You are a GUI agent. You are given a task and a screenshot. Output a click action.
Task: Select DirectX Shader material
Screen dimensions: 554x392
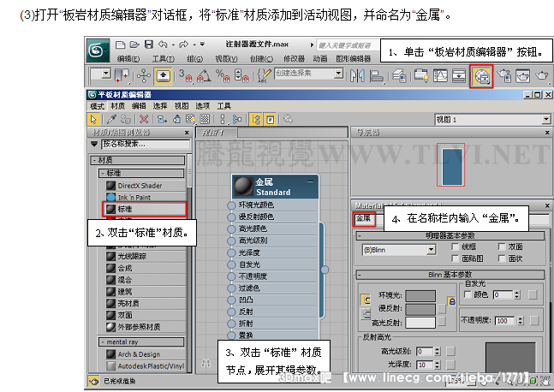(x=146, y=186)
